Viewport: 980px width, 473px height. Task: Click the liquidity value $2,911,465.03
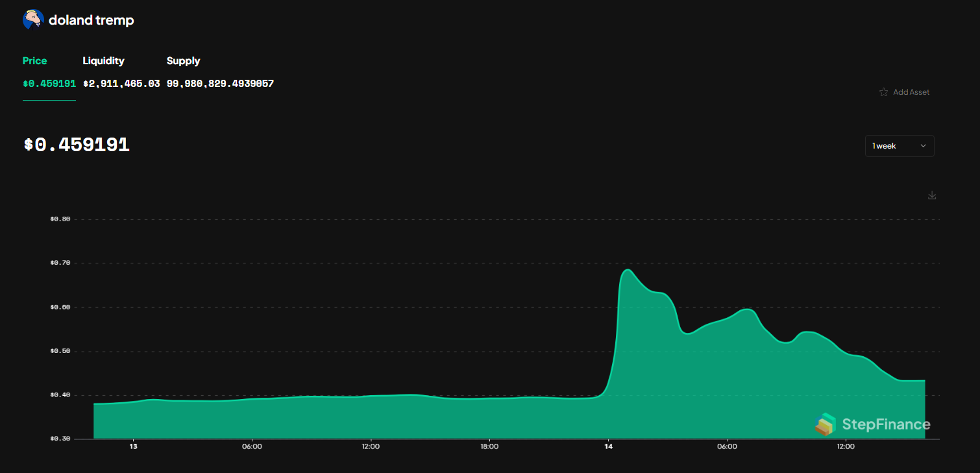(x=121, y=84)
